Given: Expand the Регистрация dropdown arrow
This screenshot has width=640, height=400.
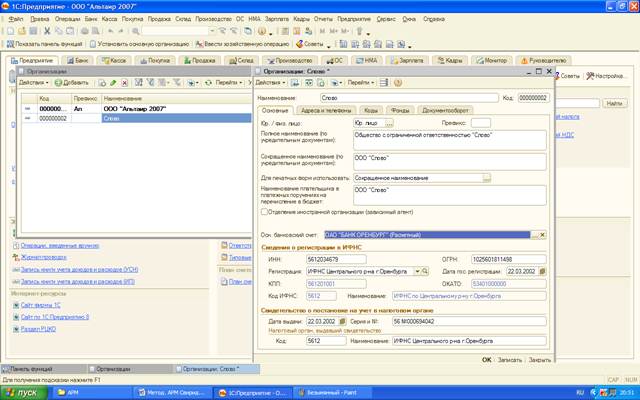Looking at the screenshot, I should click(x=417, y=271).
